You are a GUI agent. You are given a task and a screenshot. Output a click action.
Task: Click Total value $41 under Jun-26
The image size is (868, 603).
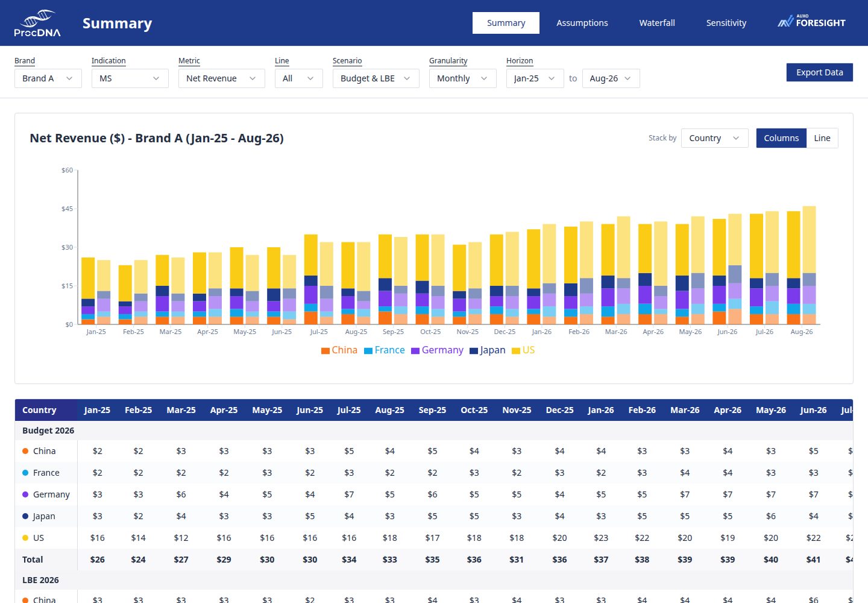tap(813, 560)
